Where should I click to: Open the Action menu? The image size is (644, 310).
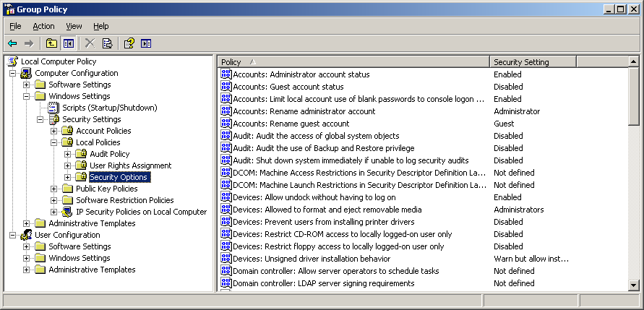pyautogui.click(x=43, y=26)
